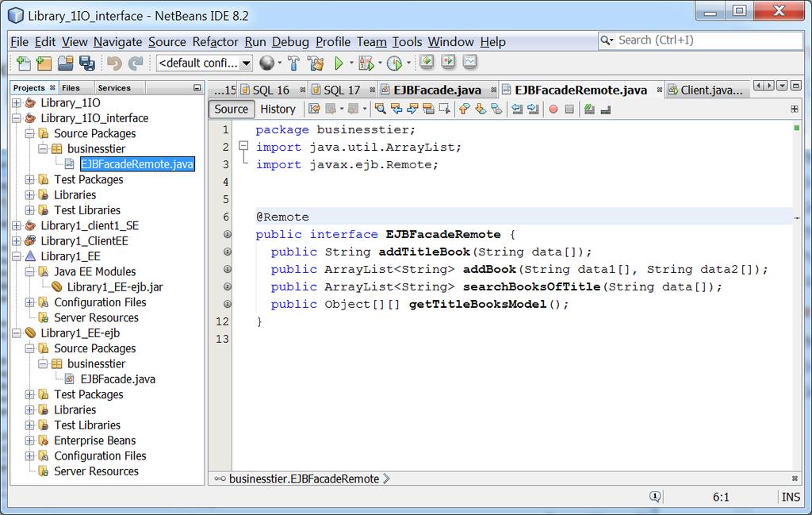
Task: Expand Library1_ClientEE project node
Action: coord(17,241)
